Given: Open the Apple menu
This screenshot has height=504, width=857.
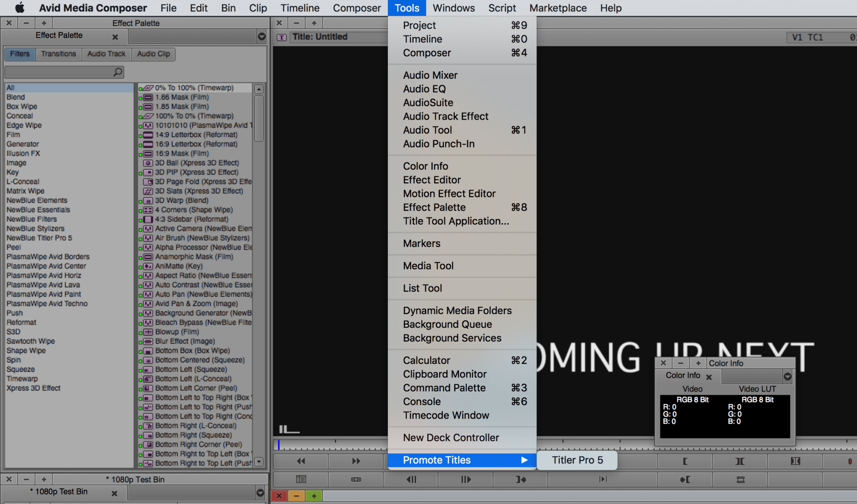Looking at the screenshot, I should 20,8.
